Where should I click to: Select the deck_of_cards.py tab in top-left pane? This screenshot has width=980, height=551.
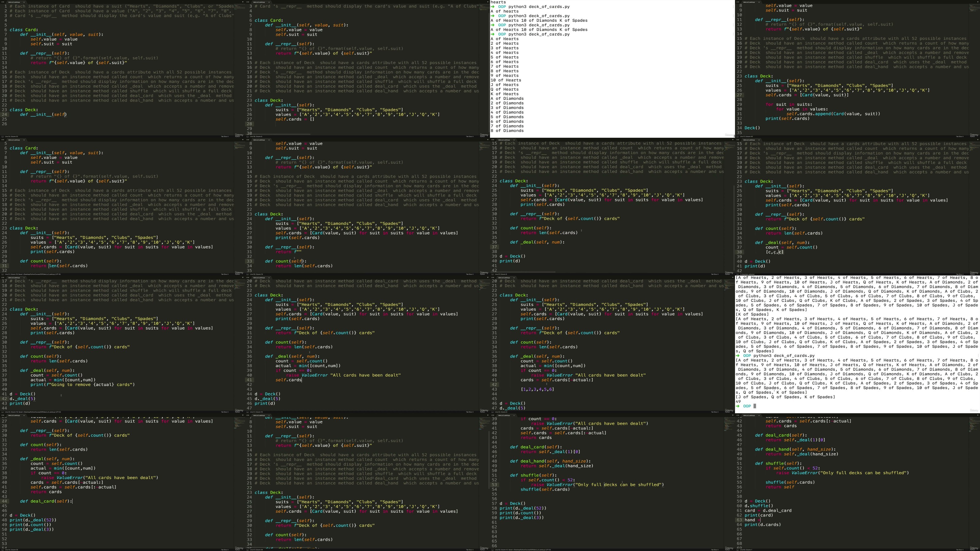tap(14, 2)
